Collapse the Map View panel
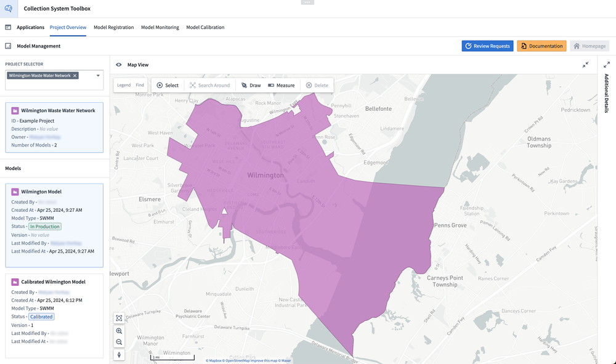The image size is (616, 364). [x=585, y=65]
